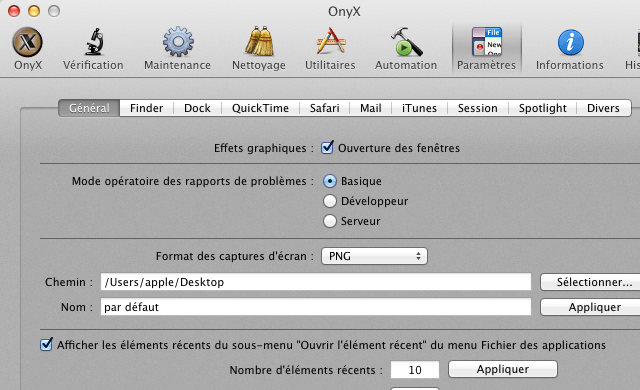Click Appliquer next to recent items count
640x390 pixels.
503,369
